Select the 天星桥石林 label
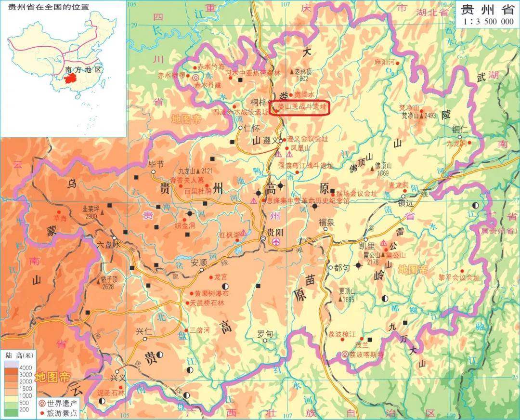Viewport: 520px width, 420px height. point(207,303)
